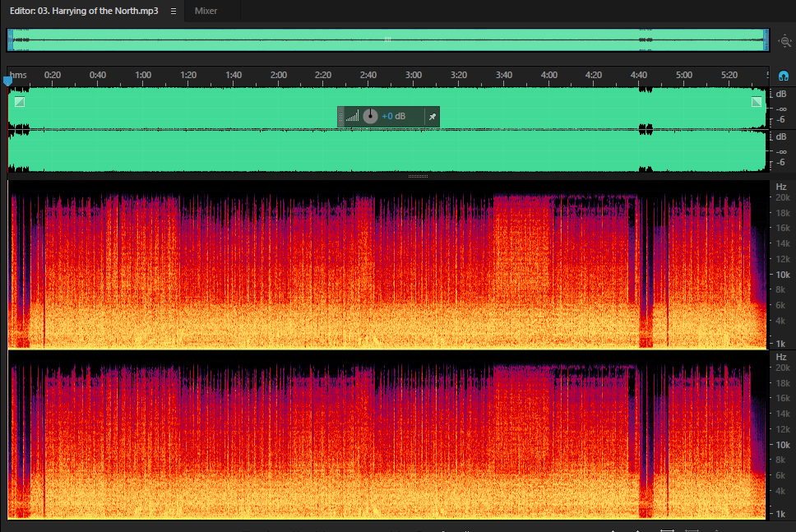Click the zoom out full magnifier icon

click(x=784, y=41)
